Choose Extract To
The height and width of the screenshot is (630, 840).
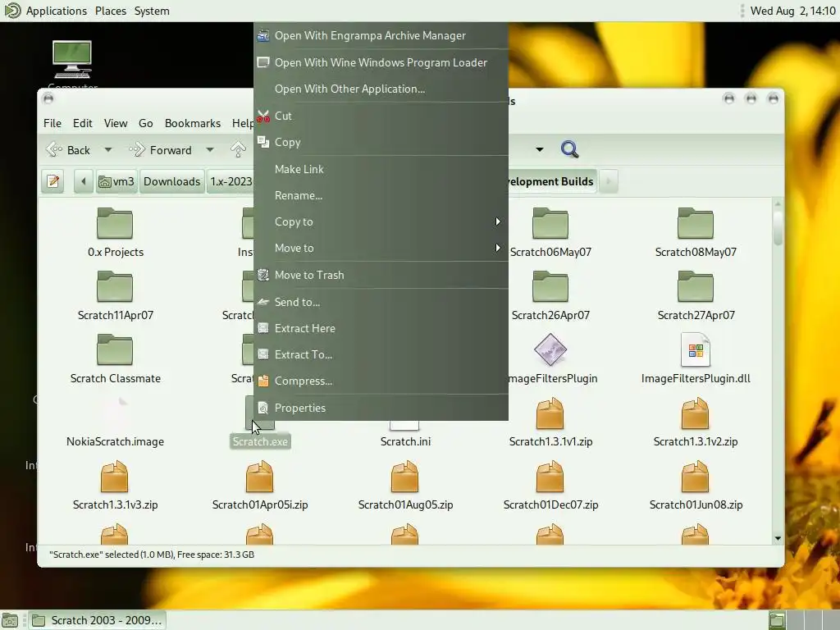coord(381,354)
